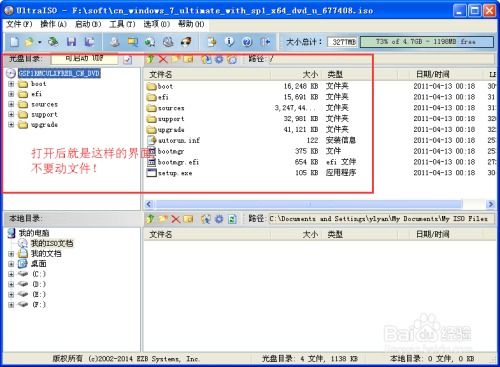500x367 pixels.
Task: Click right arrow of horizontal scrollbar
Action: pyautogui.click(x=490, y=204)
